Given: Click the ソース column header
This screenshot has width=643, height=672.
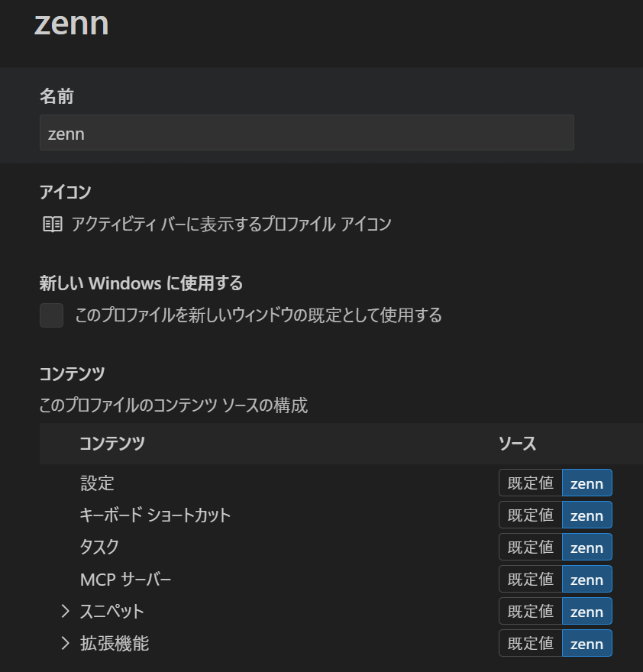Looking at the screenshot, I should tap(518, 443).
